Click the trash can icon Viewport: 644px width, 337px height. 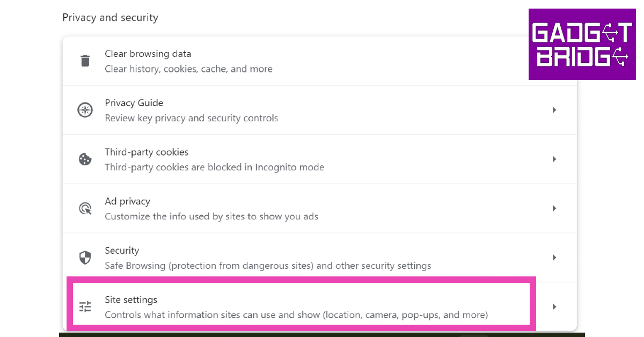pyautogui.click(x=85, y=61)
